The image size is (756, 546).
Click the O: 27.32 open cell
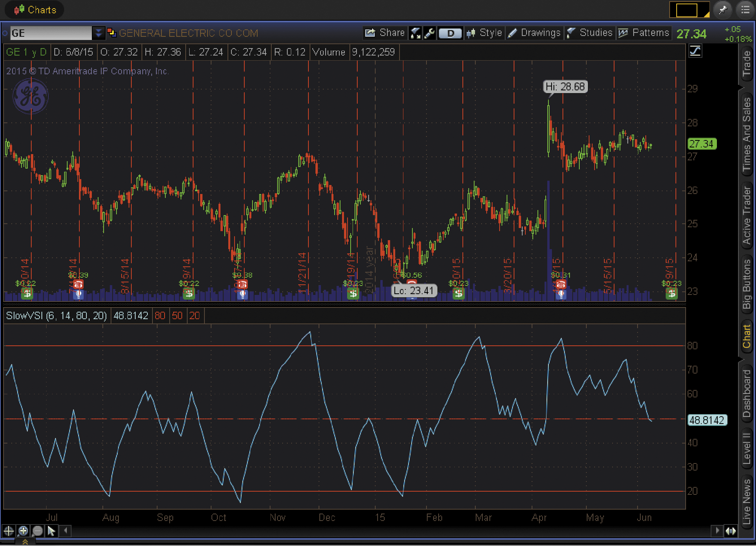click(x=119, y=52)
